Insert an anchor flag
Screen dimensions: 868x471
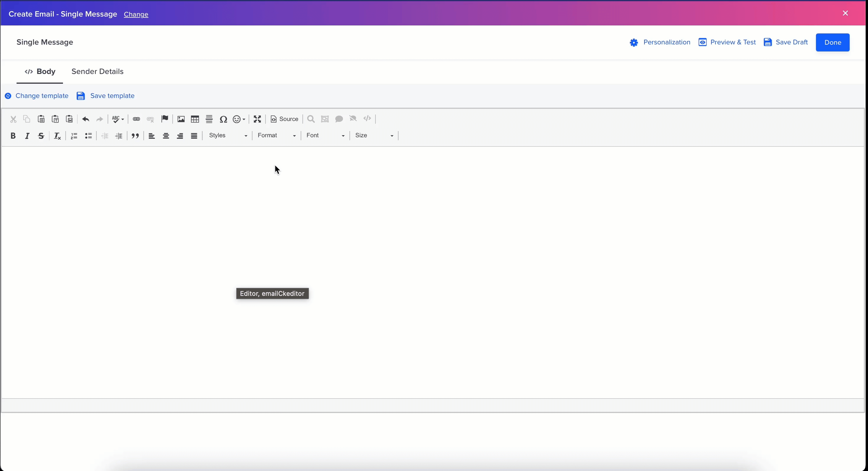click(165, 119)
